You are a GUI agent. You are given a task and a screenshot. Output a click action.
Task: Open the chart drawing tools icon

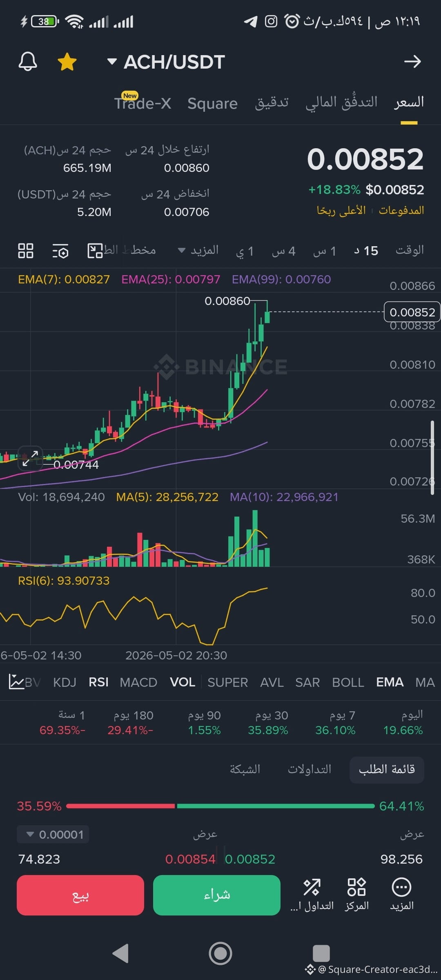(x=95, y=251)
